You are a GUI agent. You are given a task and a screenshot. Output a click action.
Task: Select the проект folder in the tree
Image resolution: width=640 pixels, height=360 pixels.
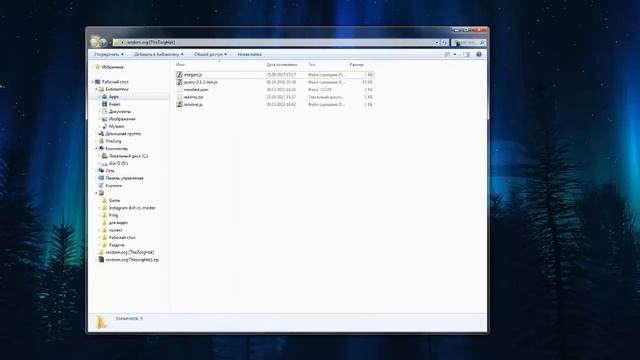[x=116, y=230]
